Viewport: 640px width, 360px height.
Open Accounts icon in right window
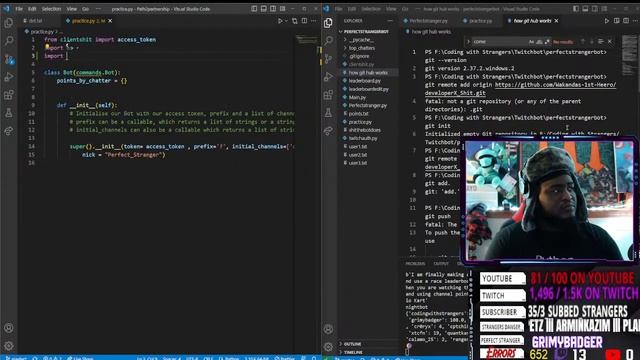pyautogui.click(x=328, y=329)
